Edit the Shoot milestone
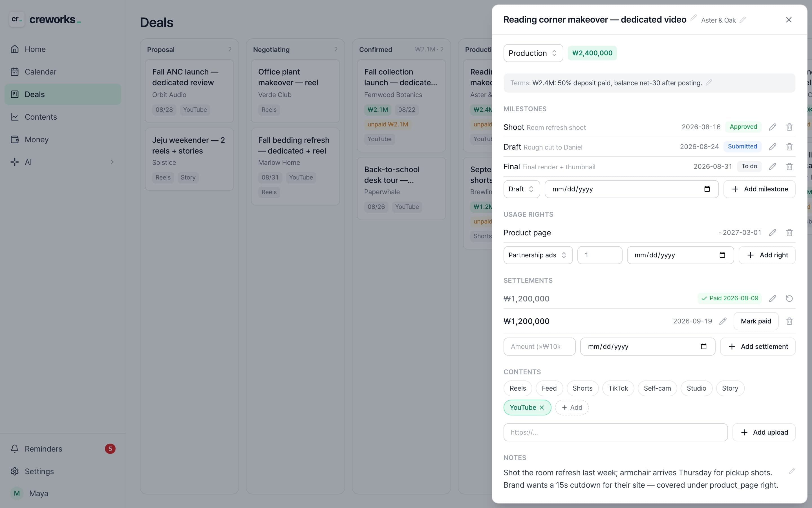This screenshot has width=812, height=508. coord(773,127)
